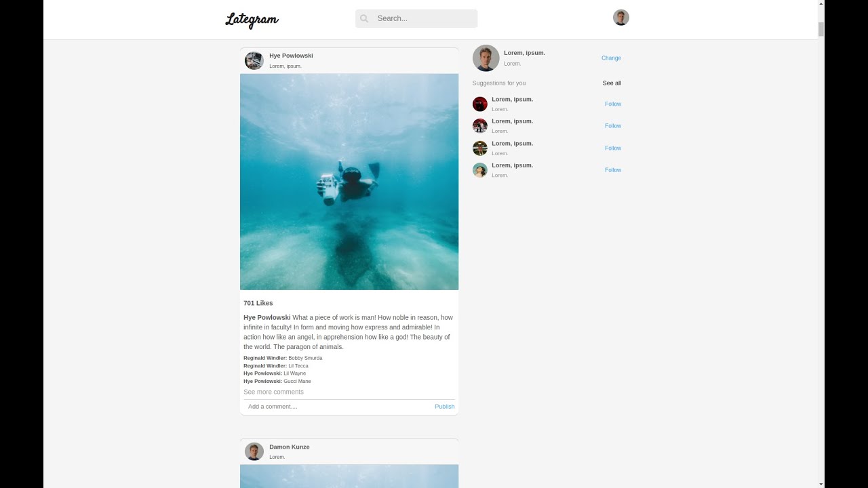The height and width of the screenshot is (488, 868).
Task: Click the page scrollbar down arrow
Action: [821, 484]
